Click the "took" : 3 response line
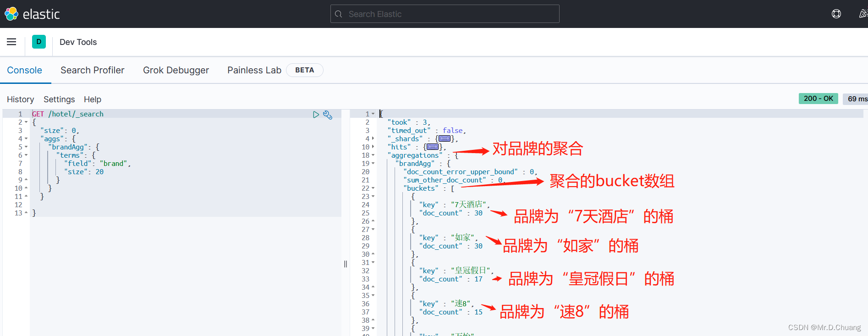The image size is (868, 336). [x=409, y=122]
